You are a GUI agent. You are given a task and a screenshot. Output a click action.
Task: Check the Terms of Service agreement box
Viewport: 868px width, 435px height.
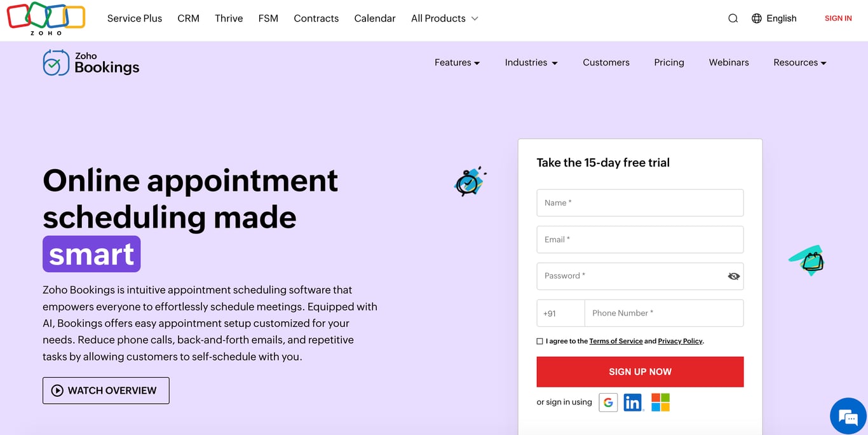coord(539,341)
